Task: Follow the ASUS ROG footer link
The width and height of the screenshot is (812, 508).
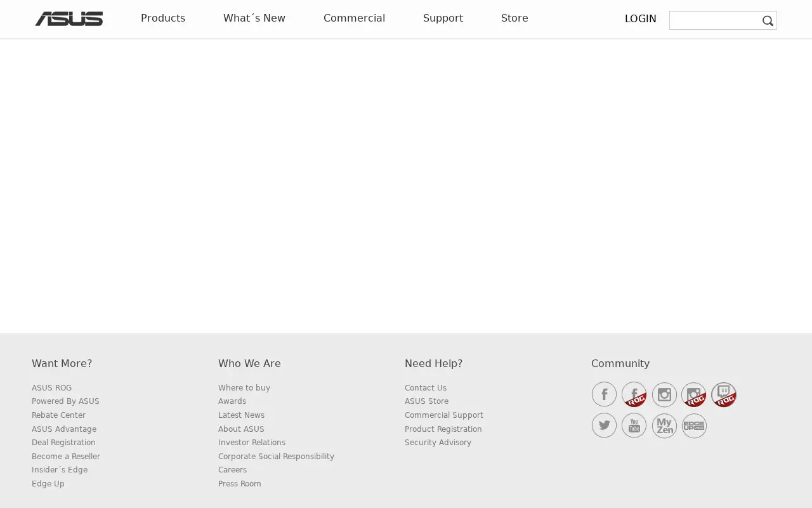Action: coord(51,388)
